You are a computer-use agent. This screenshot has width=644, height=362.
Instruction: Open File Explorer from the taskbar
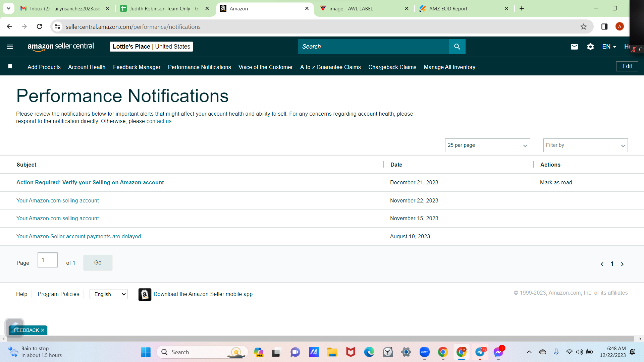pyautogui.click(x=332, y=352)
